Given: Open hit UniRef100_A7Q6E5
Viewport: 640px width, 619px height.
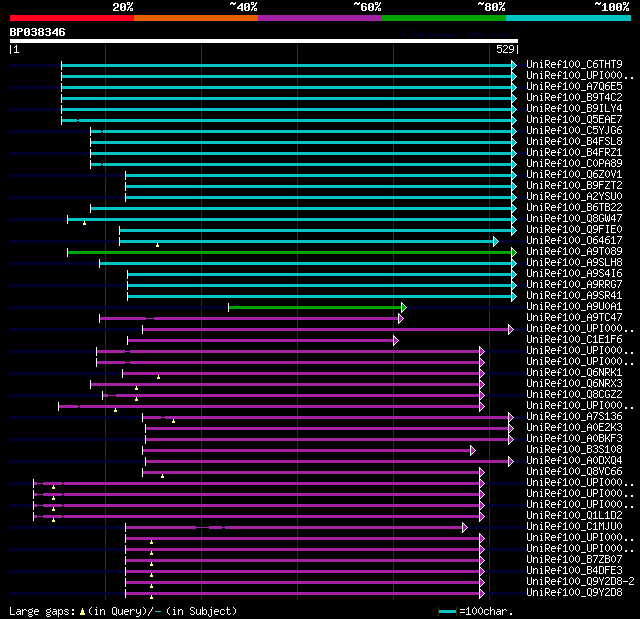Looking at the screenshot, I should point(574,87).
